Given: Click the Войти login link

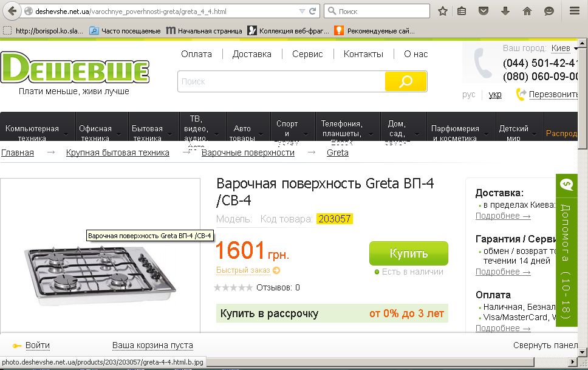Looking at the screenshot, I should (x=38, y=345).
